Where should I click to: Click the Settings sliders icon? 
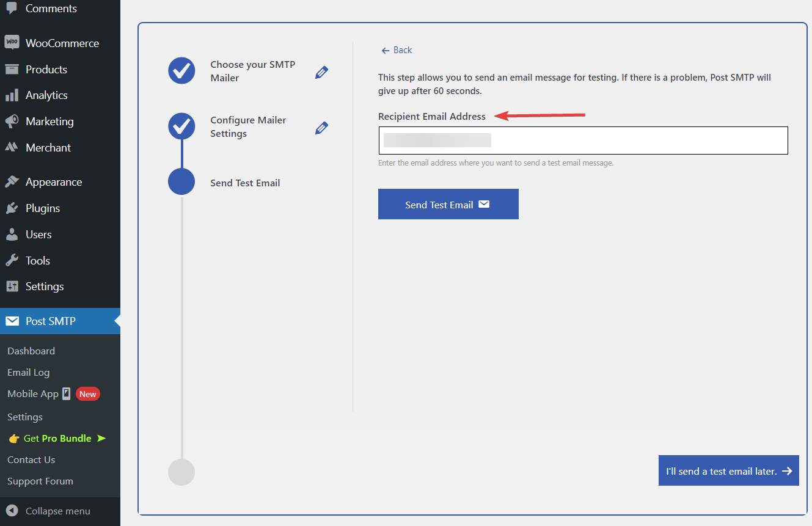point(12,287)
